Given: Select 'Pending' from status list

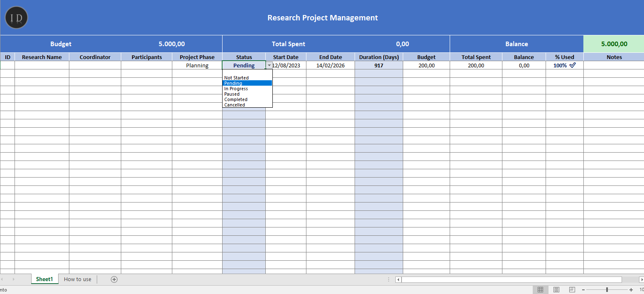Looking at the screenshot, I should 247,83.
